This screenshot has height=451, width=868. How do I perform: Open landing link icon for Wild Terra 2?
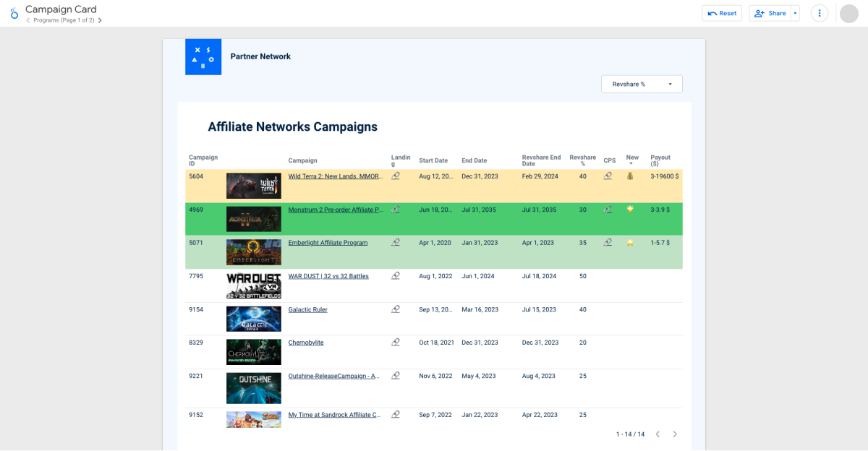396,176
